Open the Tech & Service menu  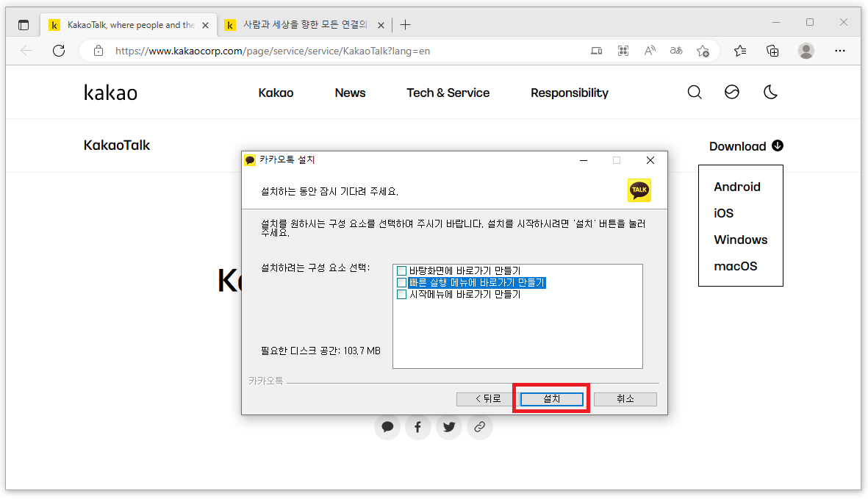pos(448,93)
